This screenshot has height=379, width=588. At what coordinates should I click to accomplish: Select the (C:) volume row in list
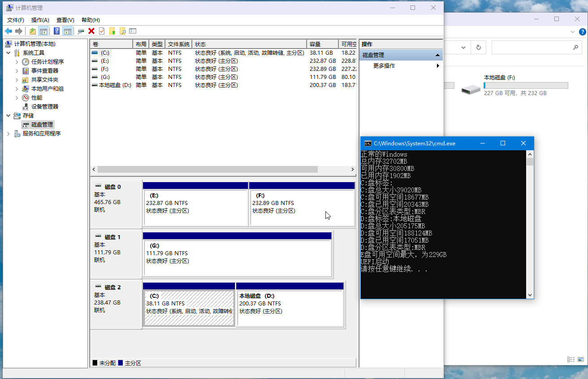(223, 53)
